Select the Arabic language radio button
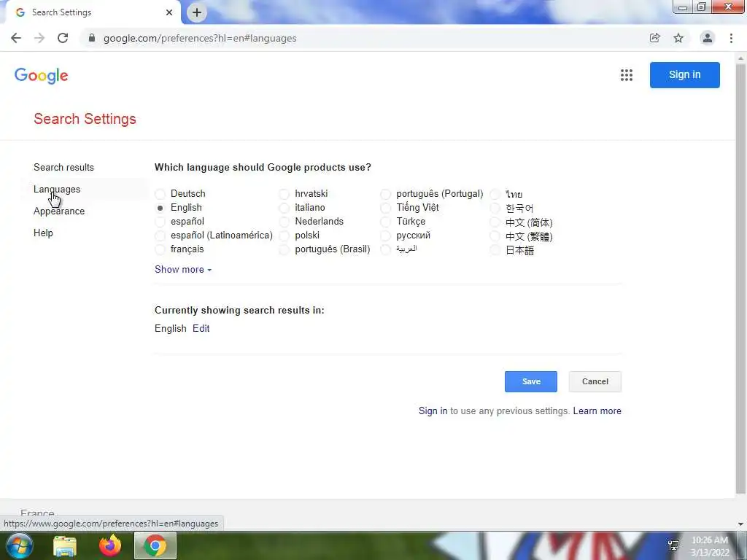 pyautogui.click(x=385, y=249)
